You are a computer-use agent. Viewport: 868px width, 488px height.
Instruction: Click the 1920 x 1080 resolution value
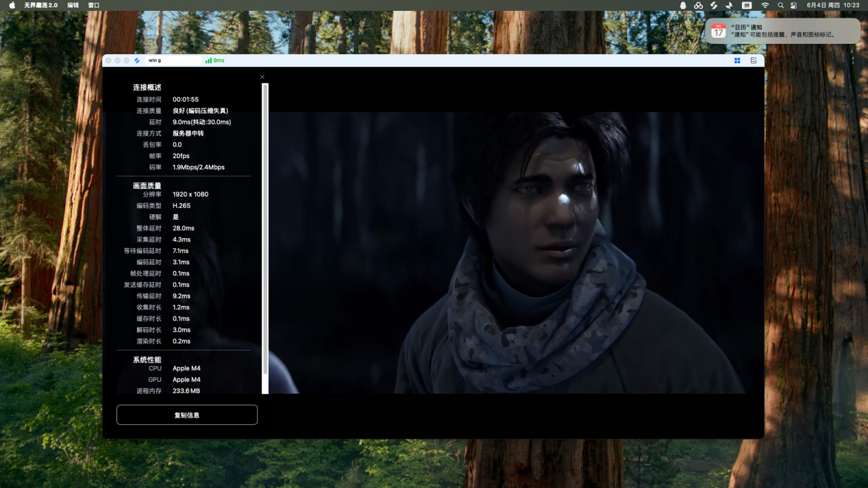[190, 194]
